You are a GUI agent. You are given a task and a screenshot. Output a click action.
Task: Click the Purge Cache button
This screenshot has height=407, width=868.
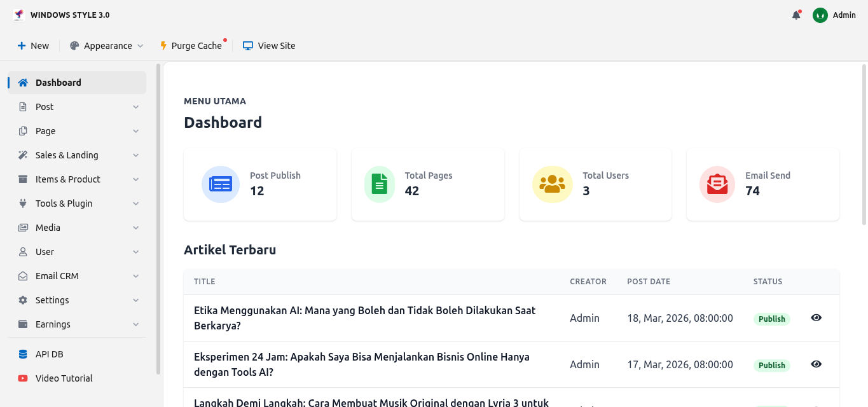click(x=191, y=46)
